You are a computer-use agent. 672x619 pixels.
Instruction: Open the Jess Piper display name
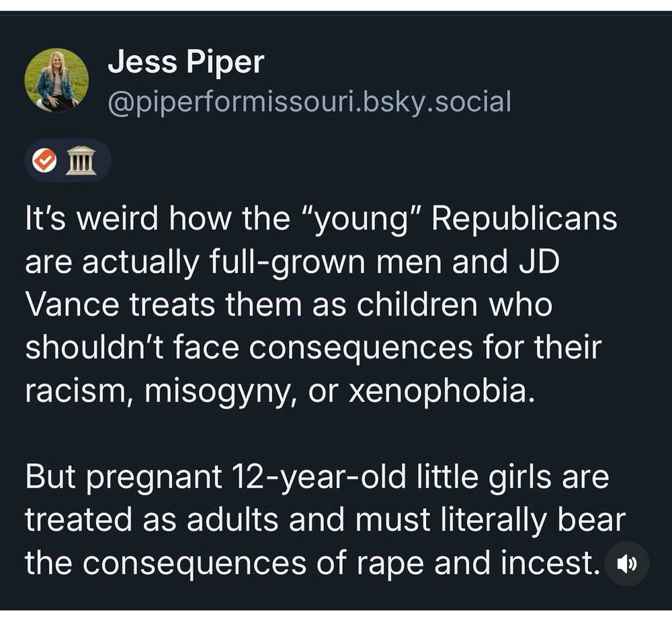186,62
